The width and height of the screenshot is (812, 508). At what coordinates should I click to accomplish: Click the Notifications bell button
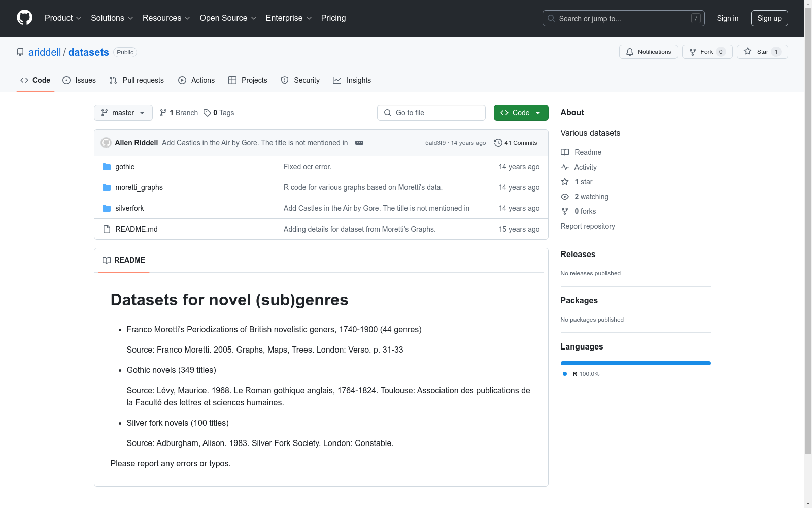point(648,52)
